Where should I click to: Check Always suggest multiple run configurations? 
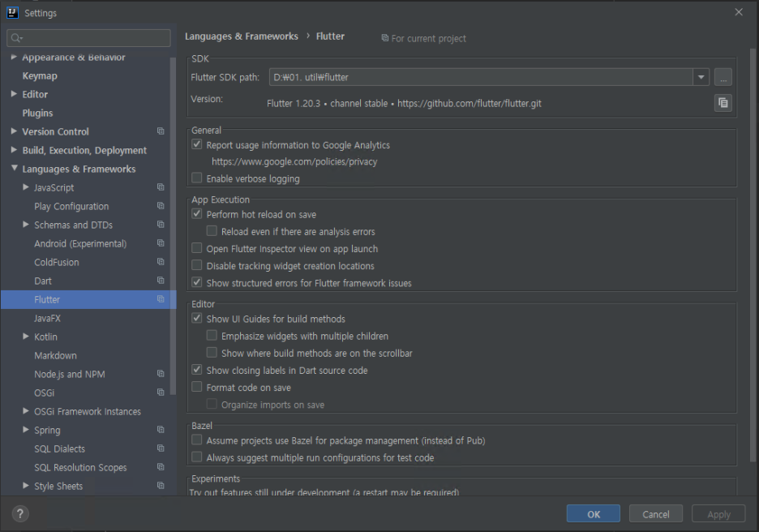click(197, 457)
